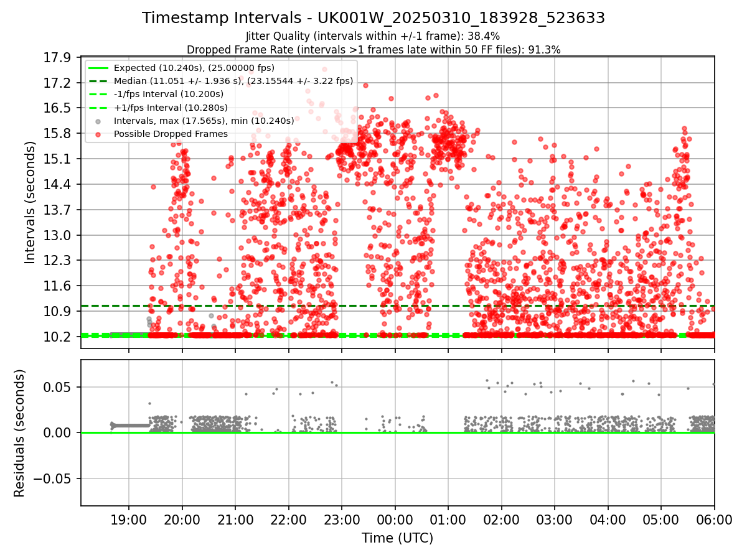Click the 22:00 time tick label
Image resolution: width=747 pixels, height=560 pixels.
[289, 520]
